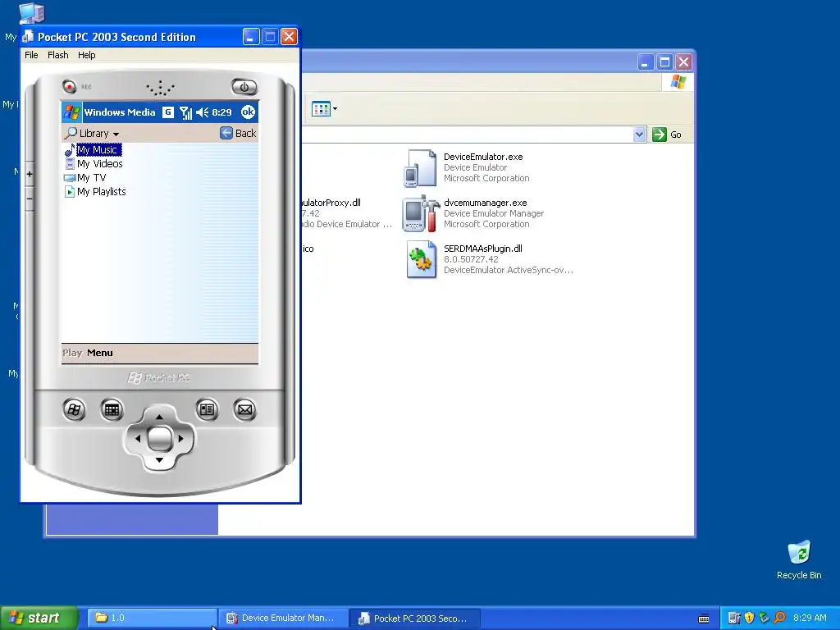840x630 pixels.
Task: Switch to the 1.0 folder taskbar button
Action: (152, 618)
